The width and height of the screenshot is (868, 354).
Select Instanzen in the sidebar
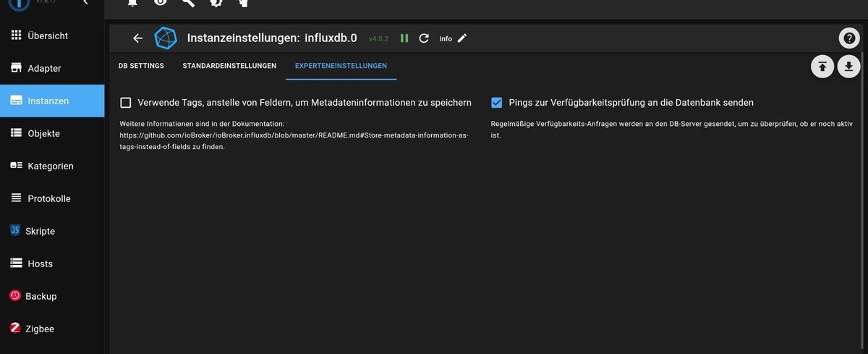tap(52, 101)
